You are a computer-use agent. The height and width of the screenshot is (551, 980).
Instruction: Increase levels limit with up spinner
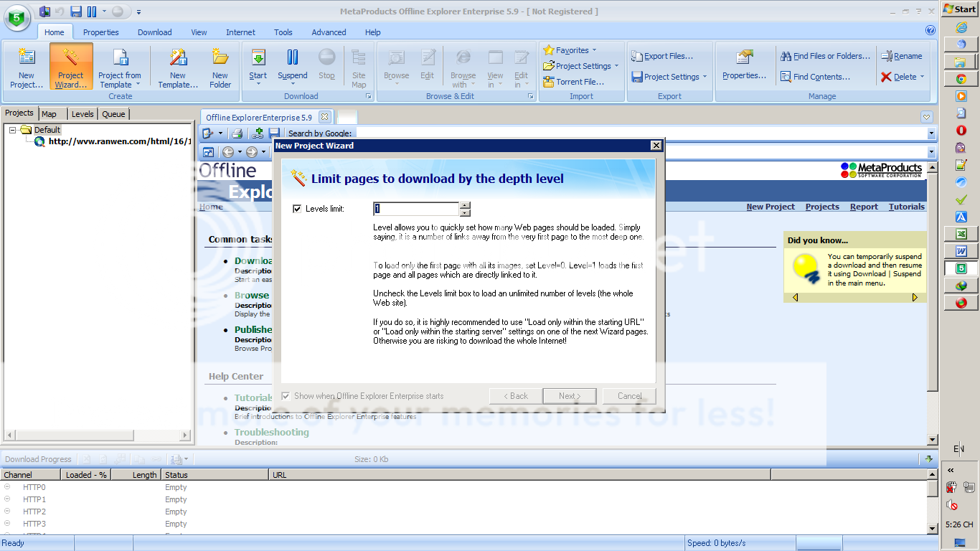point(465,205)
